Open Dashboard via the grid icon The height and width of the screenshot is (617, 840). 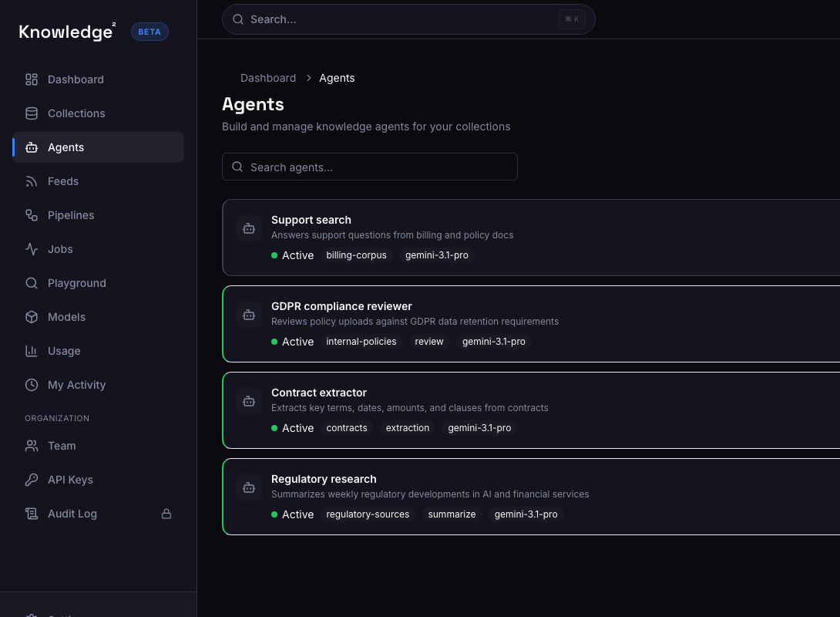pos(32,79)
